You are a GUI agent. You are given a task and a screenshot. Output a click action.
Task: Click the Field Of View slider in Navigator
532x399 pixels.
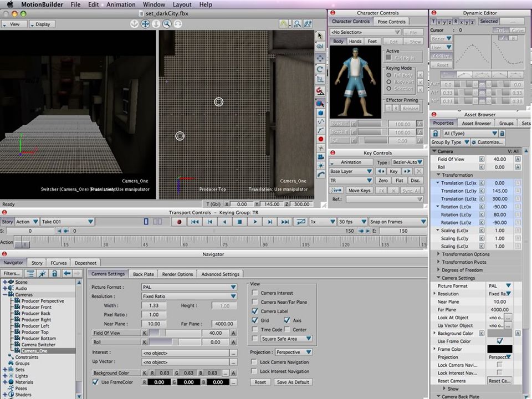coord(175,333)
